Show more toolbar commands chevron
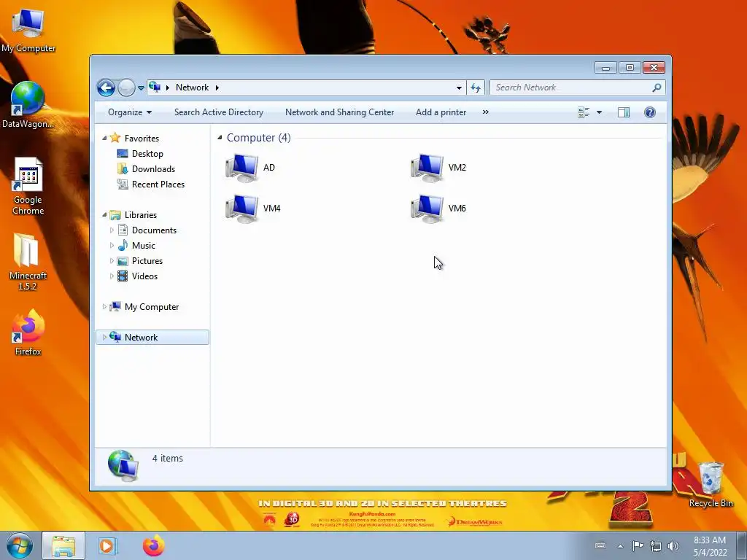This screenshot has width=747, height=560. (x=485, y=112)
